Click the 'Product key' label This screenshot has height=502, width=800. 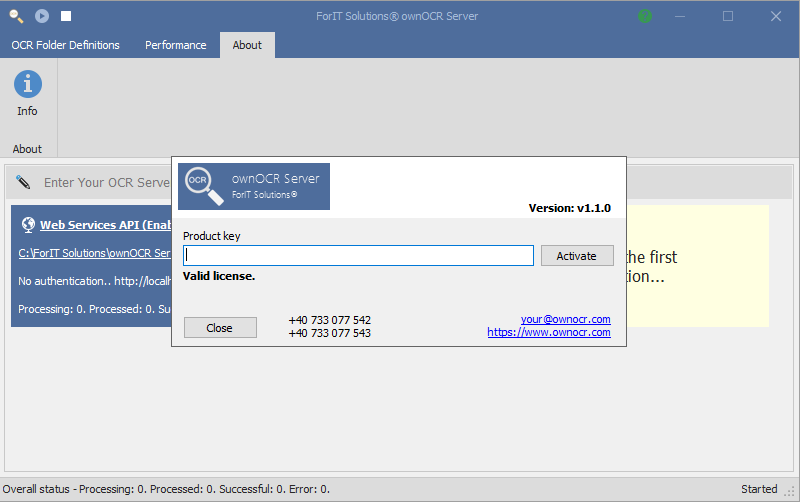[211, 236]
